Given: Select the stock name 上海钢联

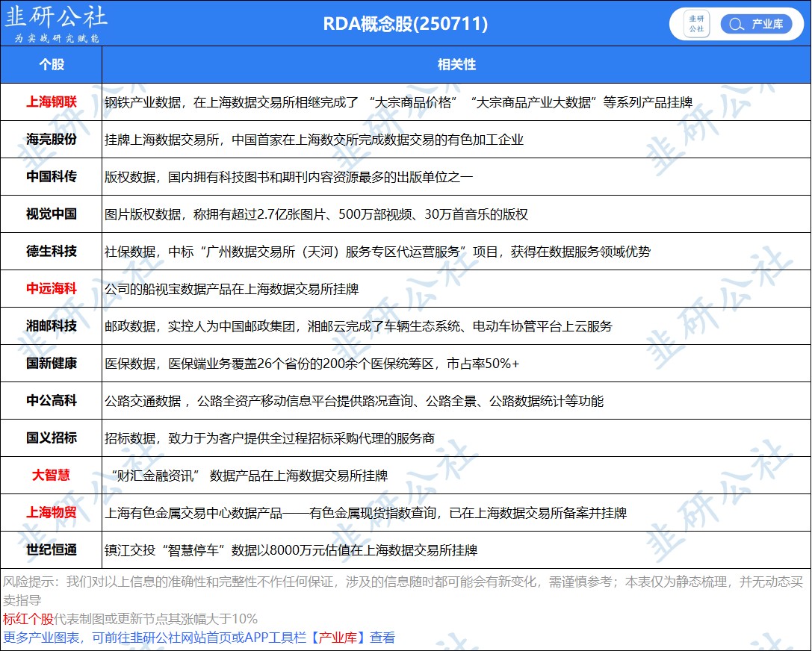Looking at the screenshot, I should (x=52, y=102).
